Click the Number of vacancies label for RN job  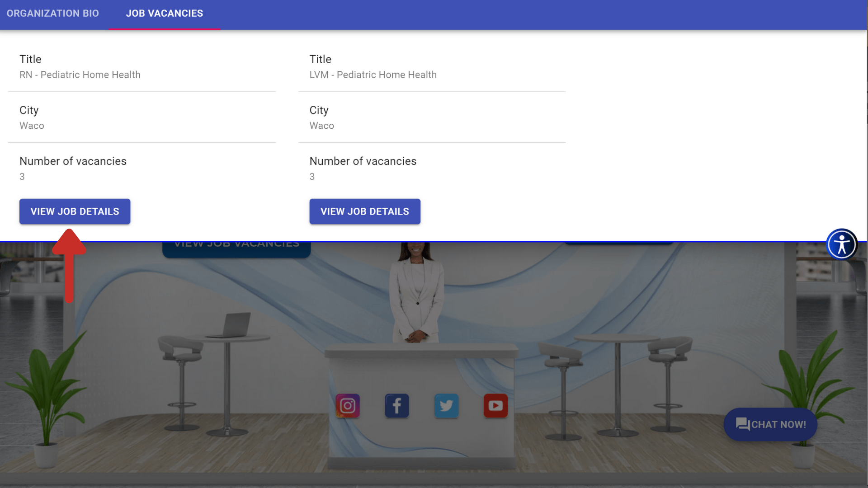(73, 161)
